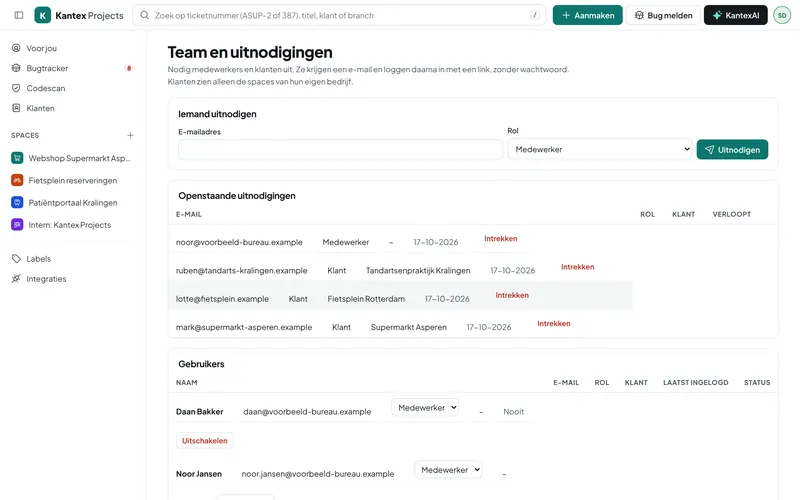Click noor.jansen@voorbeeld-bureau.example email
The width and height of the screenshot is (800, 500).
tap(318, 474)
